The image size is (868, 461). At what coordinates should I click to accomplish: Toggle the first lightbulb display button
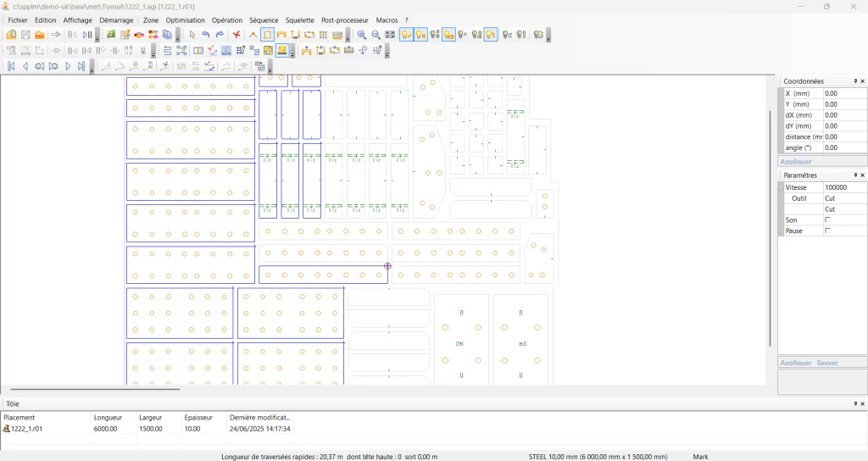[407, 35]
